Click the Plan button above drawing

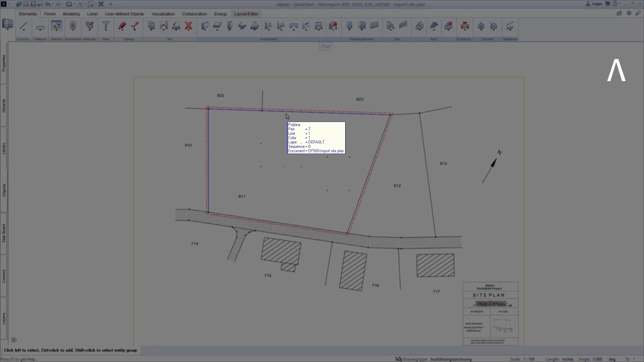click(326, 46)
